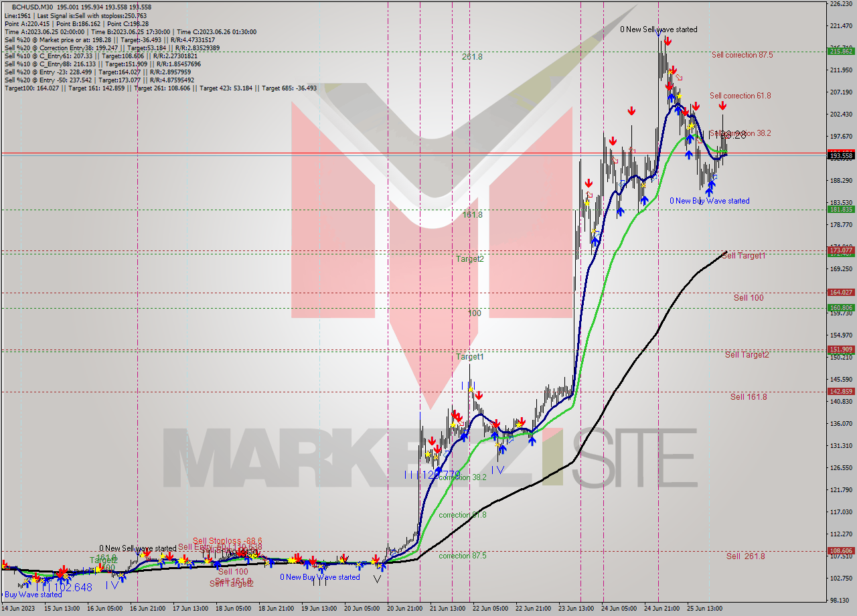Select the red 151.909 price tag
Screen dimensions: 857x616
(x=841, y=350)
